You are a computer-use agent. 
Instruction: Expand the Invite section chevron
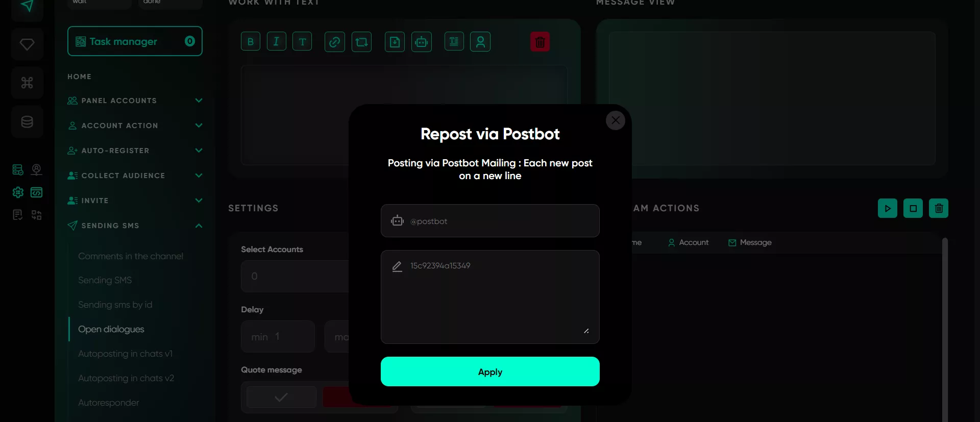199,201
